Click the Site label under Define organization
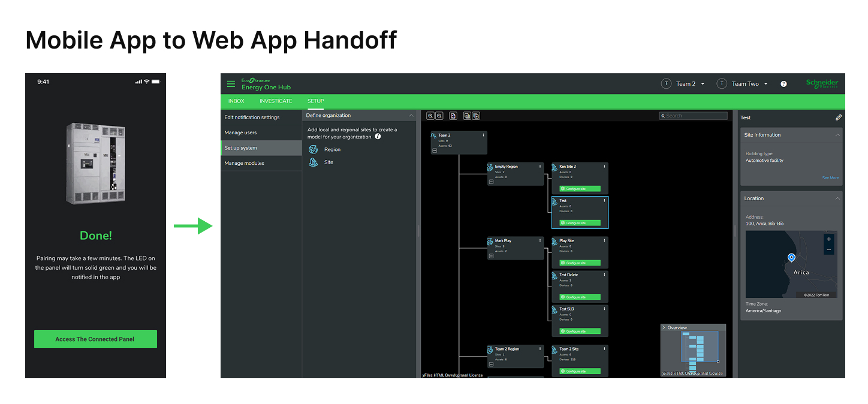 [x=328, y=162]
